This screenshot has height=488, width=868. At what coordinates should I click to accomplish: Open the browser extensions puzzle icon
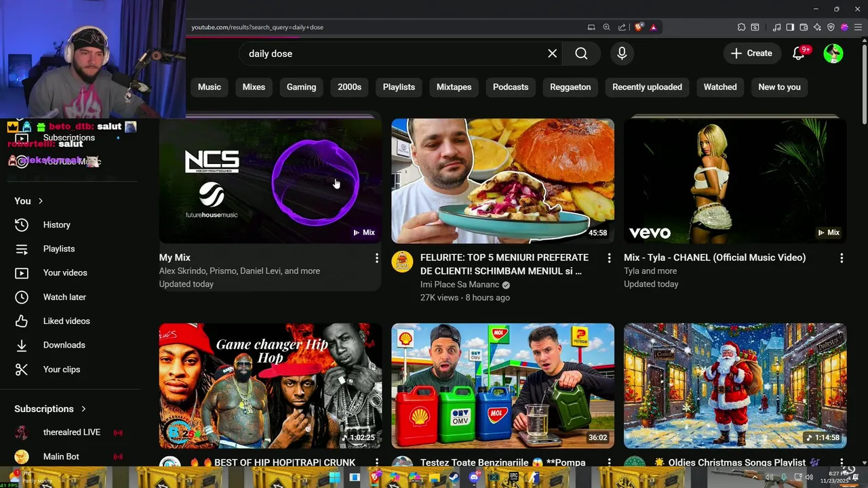tap(741, 27)
